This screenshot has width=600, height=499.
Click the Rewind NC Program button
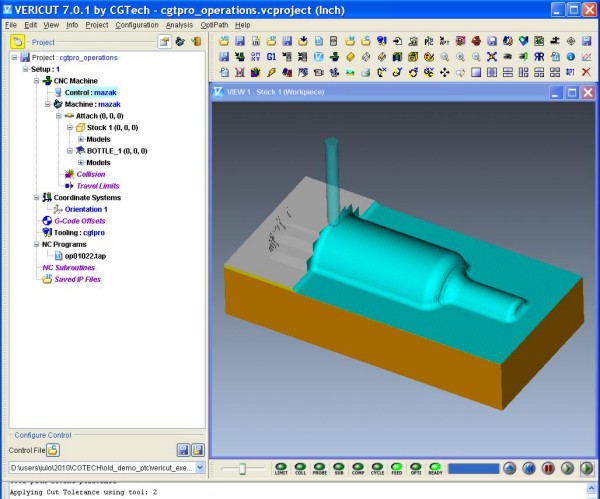coord(529,468)
